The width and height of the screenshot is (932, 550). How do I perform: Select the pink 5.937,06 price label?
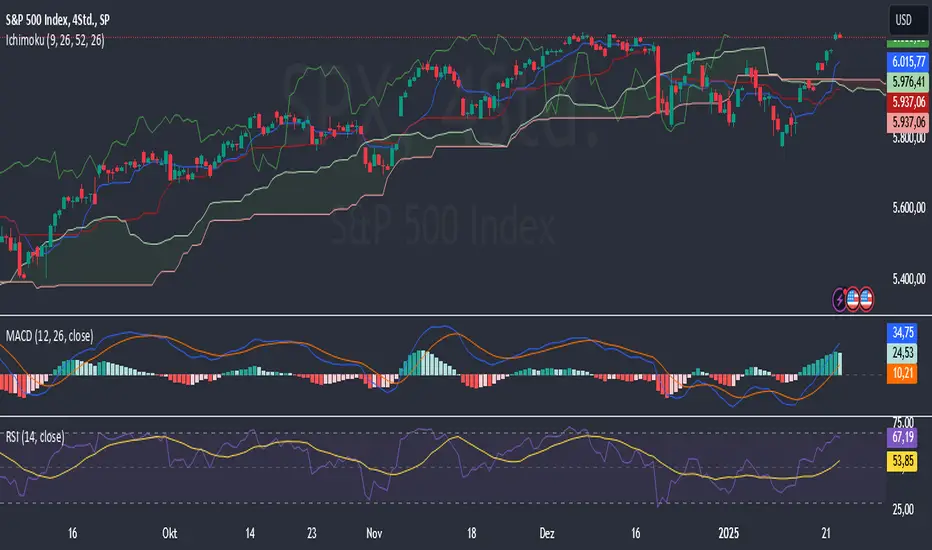908,122
